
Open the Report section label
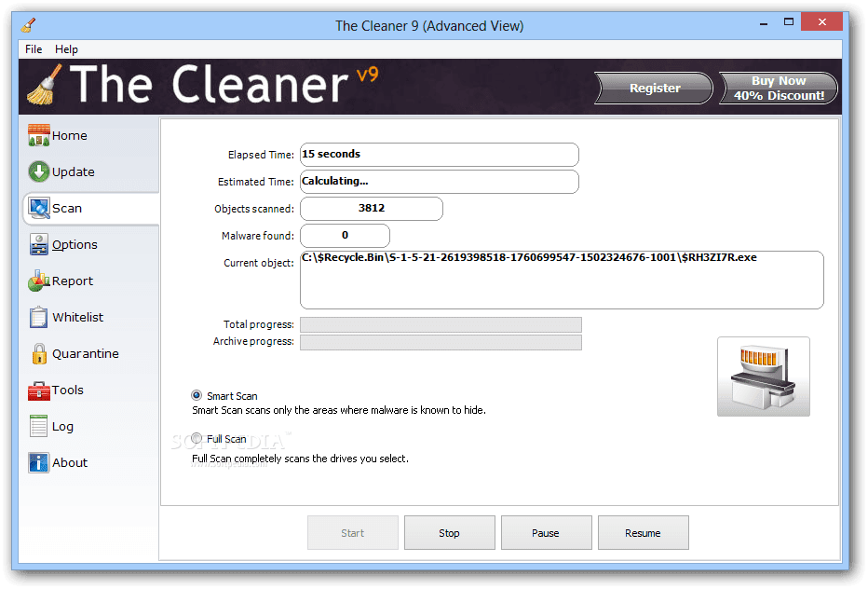tap(73, 281)
